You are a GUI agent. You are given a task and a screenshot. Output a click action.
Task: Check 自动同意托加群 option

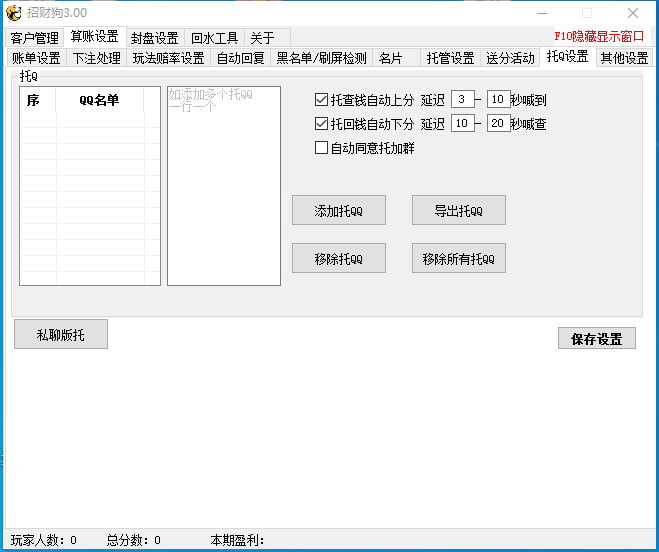(321, 149)
